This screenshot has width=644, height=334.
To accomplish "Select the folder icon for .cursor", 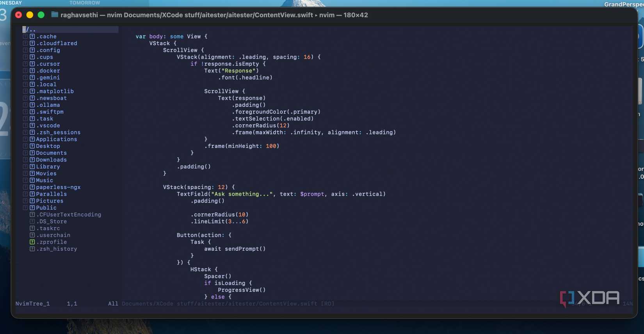I will (x=32, y=64).
